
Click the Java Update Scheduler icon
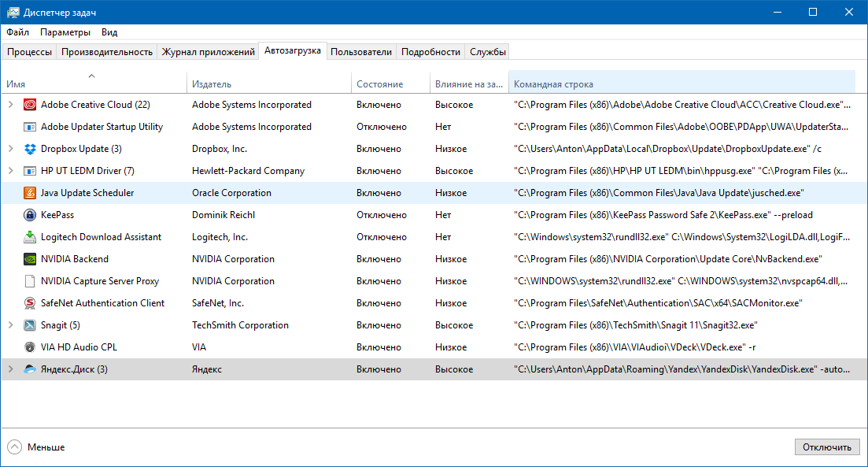(30, 193)
